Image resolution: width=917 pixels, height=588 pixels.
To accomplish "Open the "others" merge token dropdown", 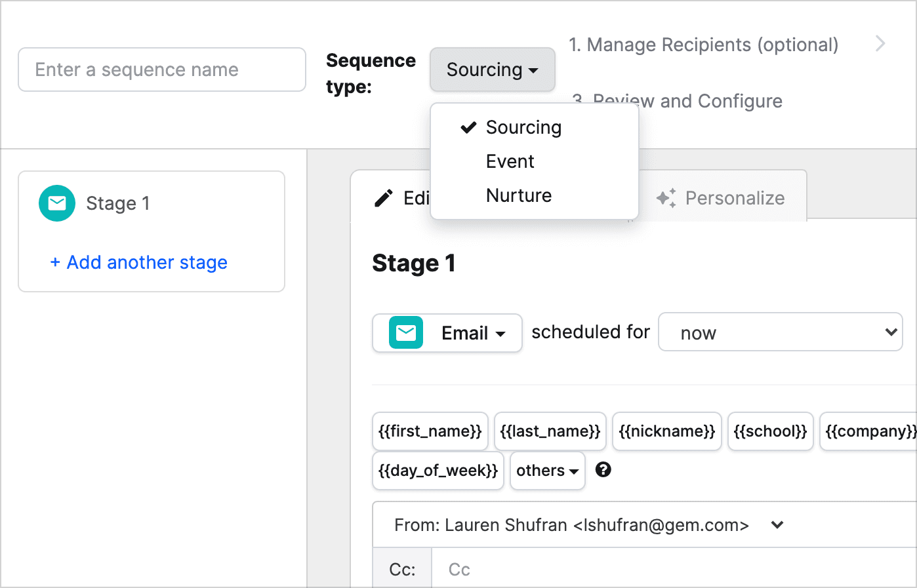I will coord(547,470).
